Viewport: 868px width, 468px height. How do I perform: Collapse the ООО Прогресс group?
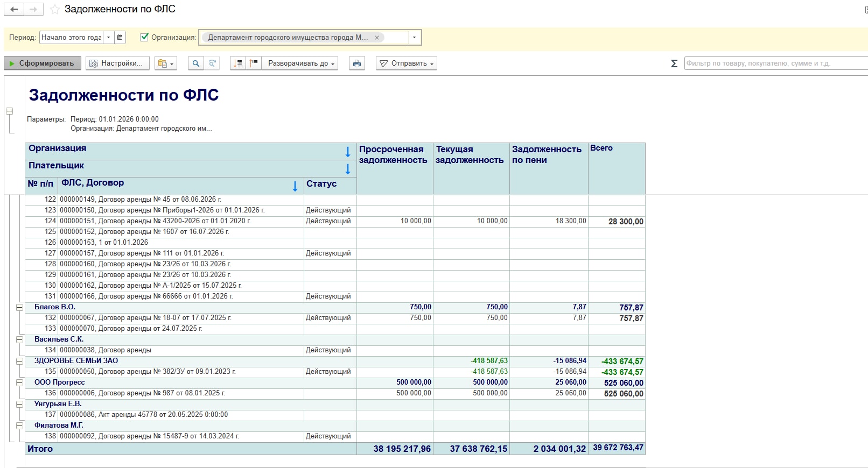pos(19,383)
